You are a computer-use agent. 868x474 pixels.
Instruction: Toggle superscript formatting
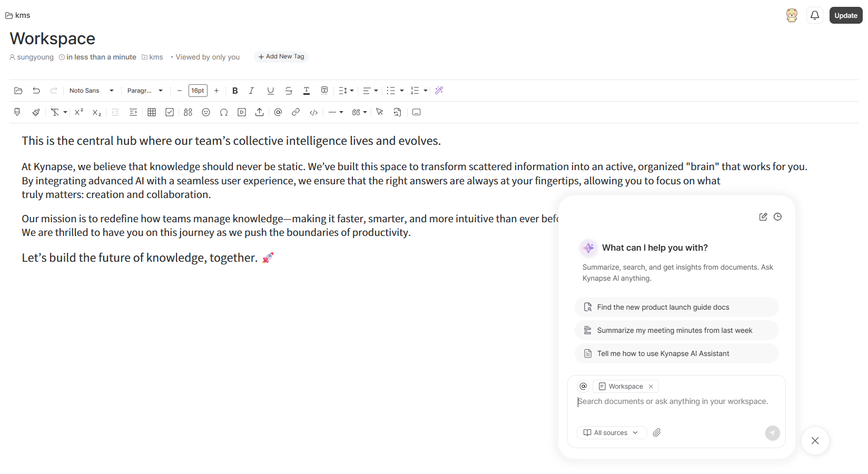[x=79, y=112]
